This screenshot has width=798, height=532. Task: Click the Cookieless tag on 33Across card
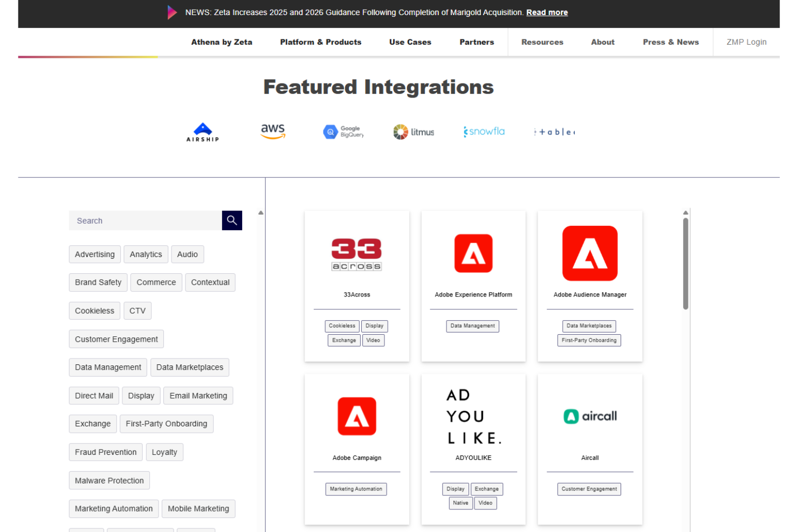click(x=342, y=326)
